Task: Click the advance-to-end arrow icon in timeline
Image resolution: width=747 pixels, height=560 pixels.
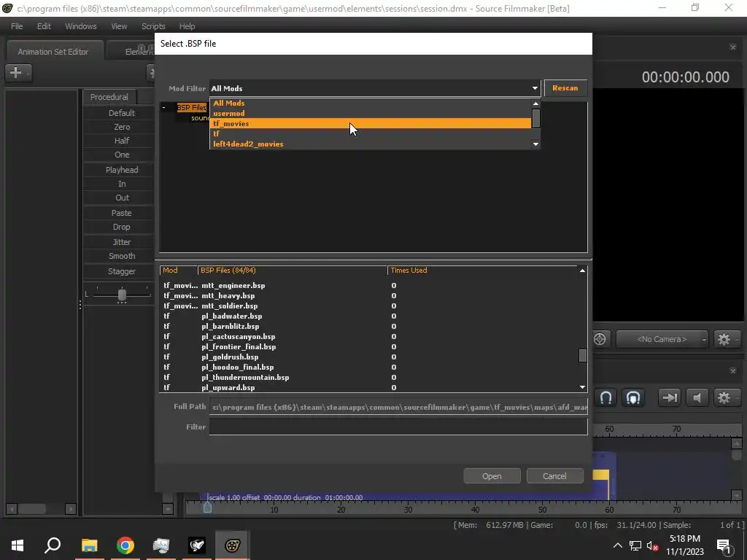Action: tap(670, 397)
